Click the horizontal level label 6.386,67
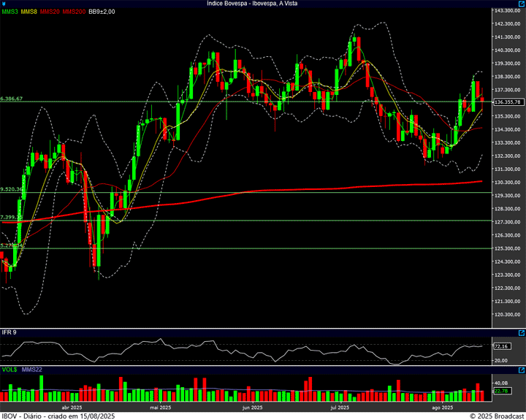The width and height of the screenshot is (526, 420). pos(12,99)
